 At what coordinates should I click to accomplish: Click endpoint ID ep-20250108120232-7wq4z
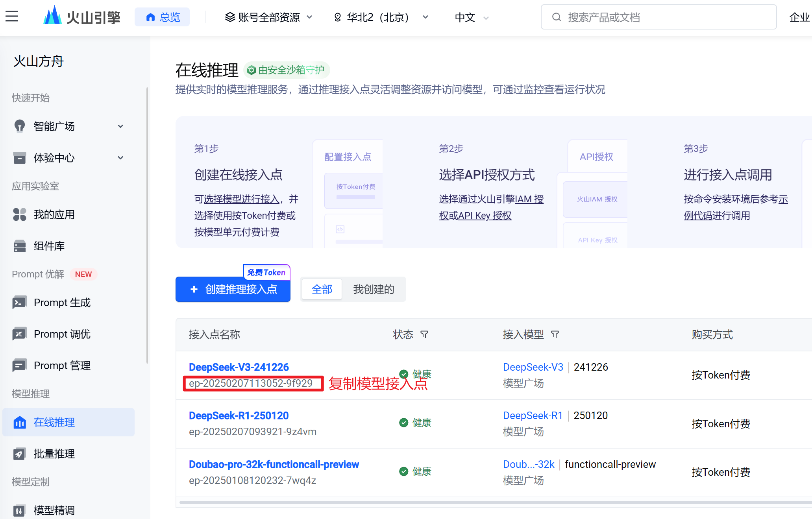pyautogui.click(x=252, y=480)
